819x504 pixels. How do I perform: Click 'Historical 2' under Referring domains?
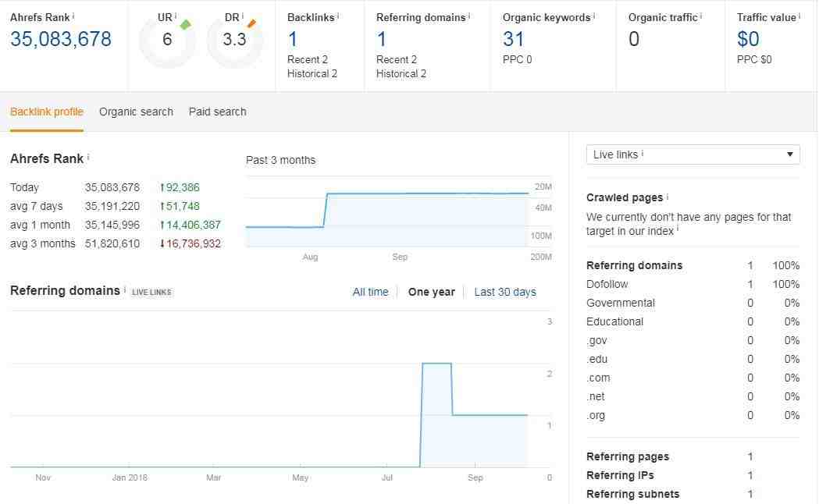pos(401,73)
